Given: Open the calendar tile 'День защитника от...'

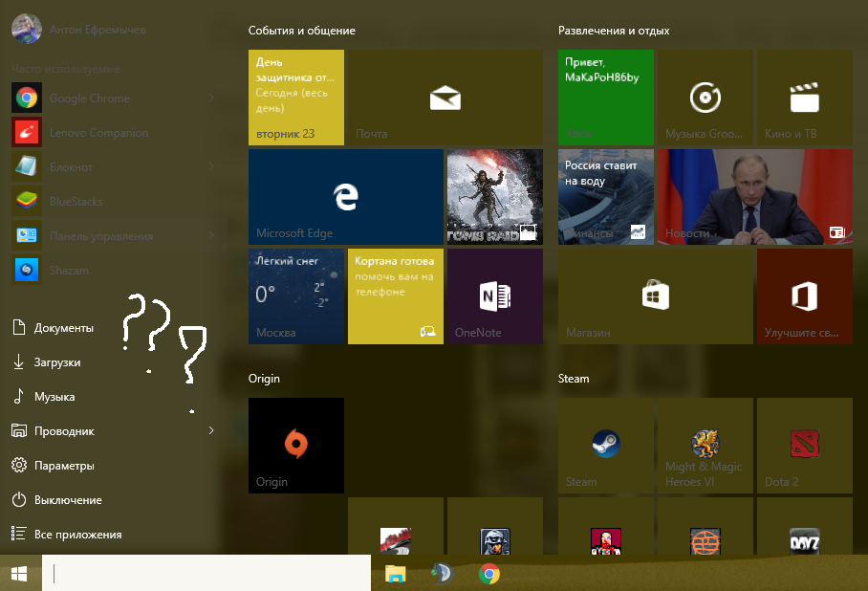Looking at the screenshot, I should [296, 98].
